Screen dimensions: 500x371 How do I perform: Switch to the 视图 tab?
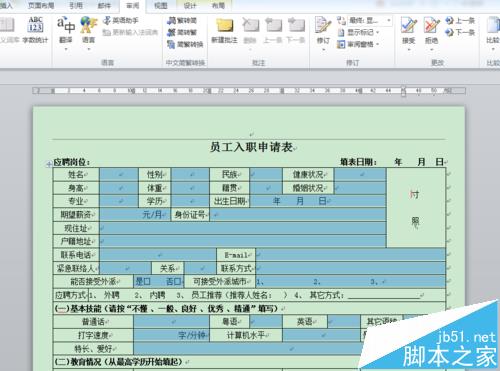[161, 5]
